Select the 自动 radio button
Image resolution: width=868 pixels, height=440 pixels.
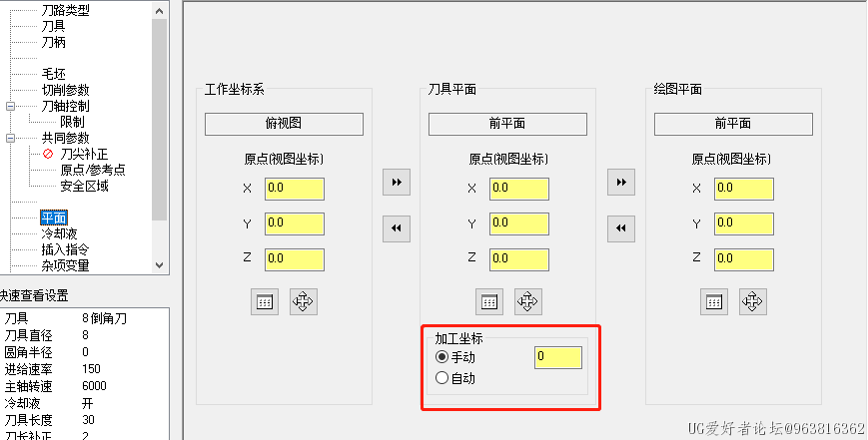click(442, 378)
